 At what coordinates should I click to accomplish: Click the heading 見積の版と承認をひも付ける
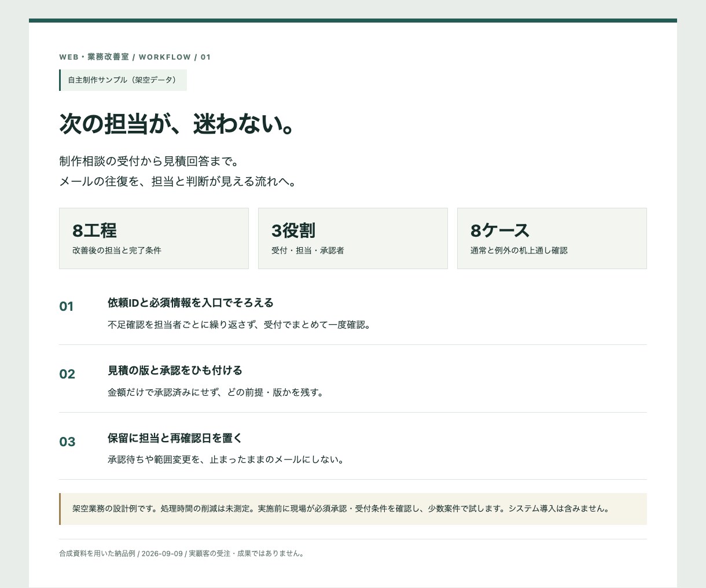[175, 370]
